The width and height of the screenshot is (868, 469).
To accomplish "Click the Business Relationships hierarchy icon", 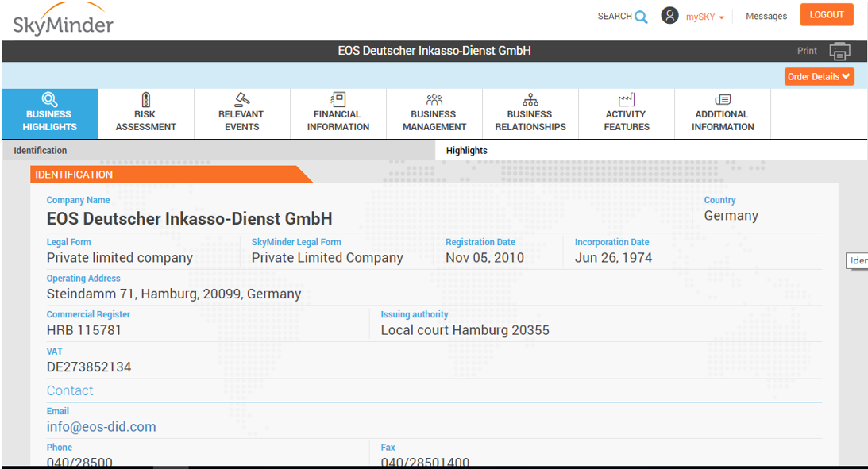I will point(530,99).
